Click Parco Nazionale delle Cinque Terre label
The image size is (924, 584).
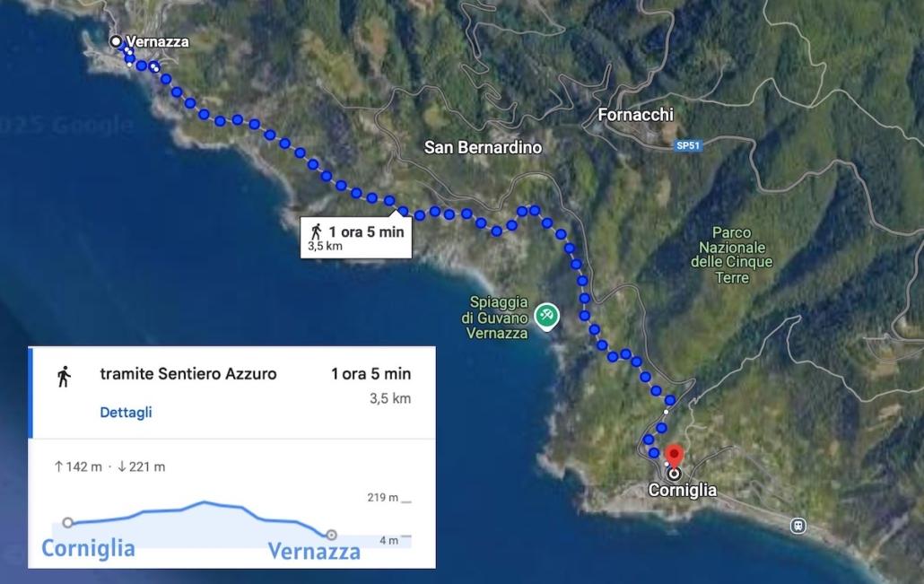(731, 255)
